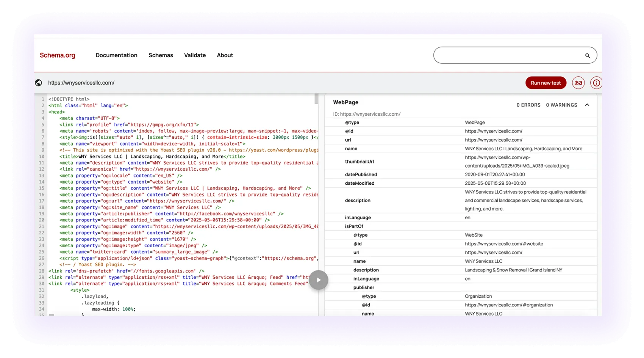
Task: Collapse the WebPage result section
Action: coord(587,105)
